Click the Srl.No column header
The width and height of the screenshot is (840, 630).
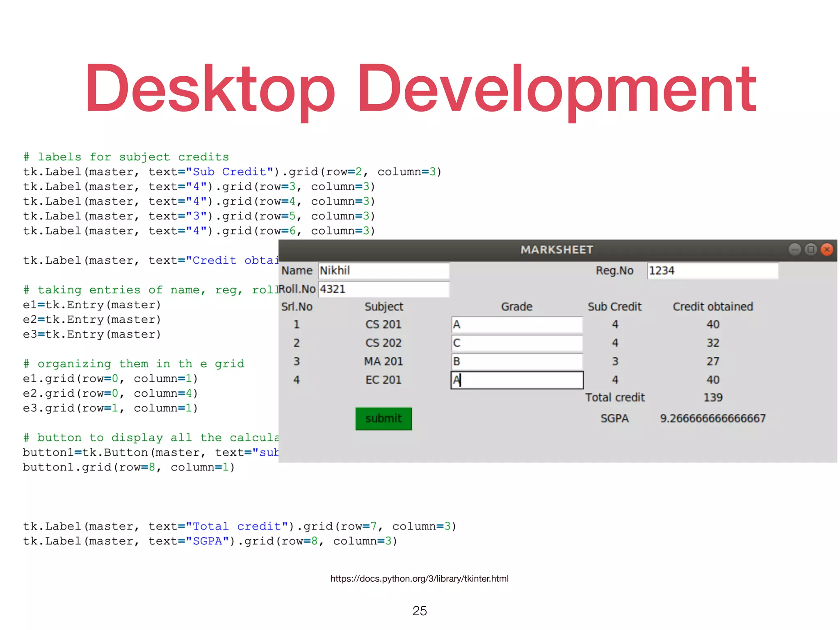click(297, 306)
